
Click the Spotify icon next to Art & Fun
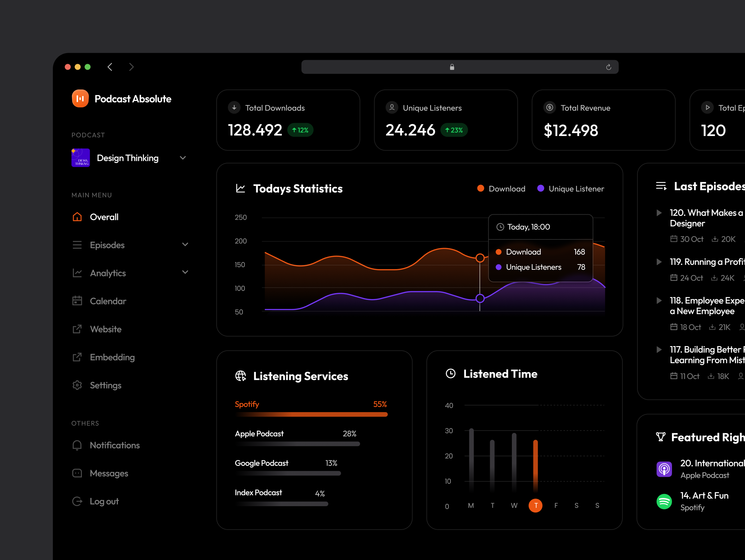point(664,502)
